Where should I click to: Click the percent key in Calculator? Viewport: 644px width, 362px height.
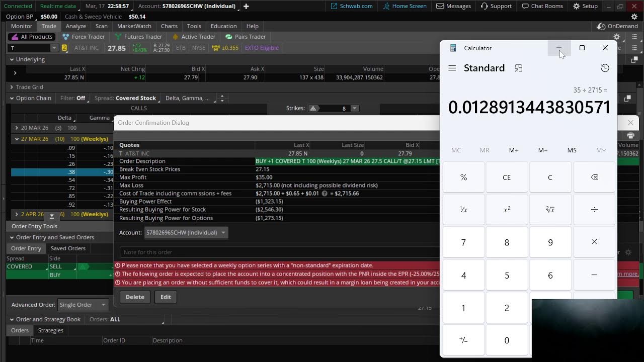pyautogui.click(x=463, y=177)
